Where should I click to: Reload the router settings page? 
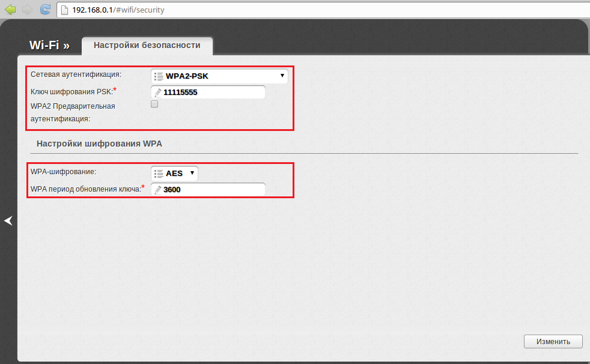(x=45, y=9)
